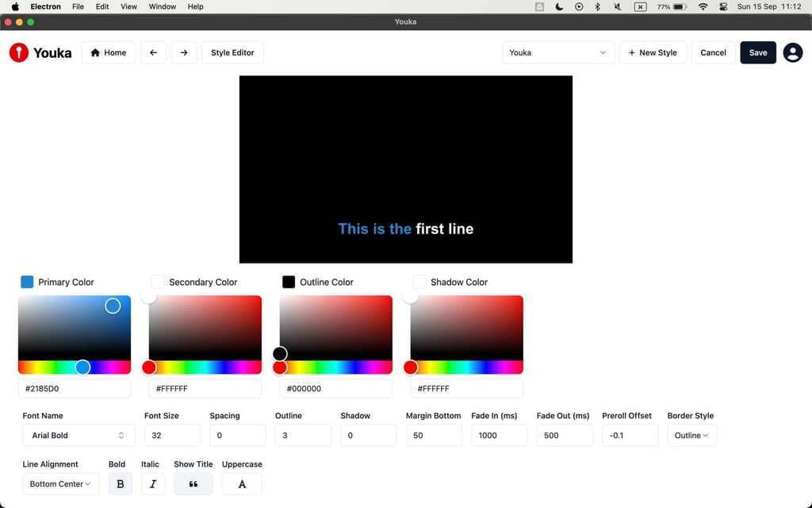Open the Help menu
This screenshot has width=812, height=508.
point(195,6)
